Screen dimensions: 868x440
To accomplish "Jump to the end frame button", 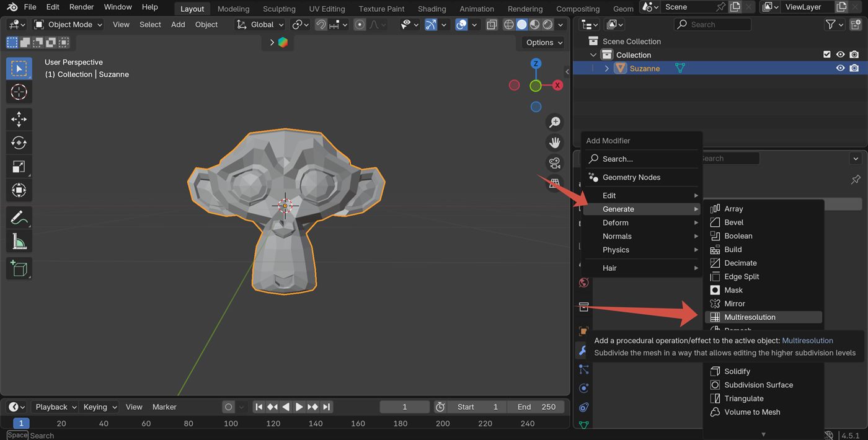I will 327,407.
